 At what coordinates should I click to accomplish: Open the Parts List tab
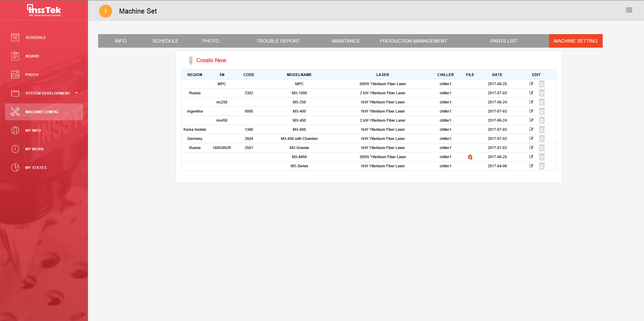(504, 41)
